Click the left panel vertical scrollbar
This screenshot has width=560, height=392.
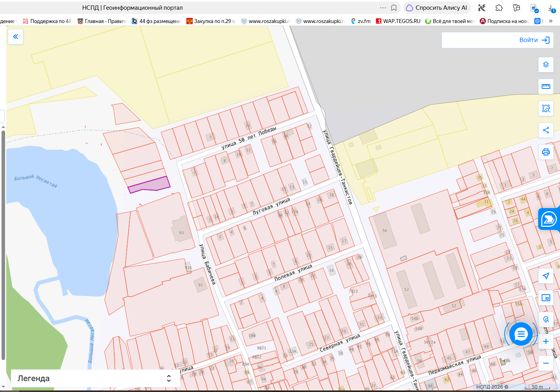click(x=3, y=245)
